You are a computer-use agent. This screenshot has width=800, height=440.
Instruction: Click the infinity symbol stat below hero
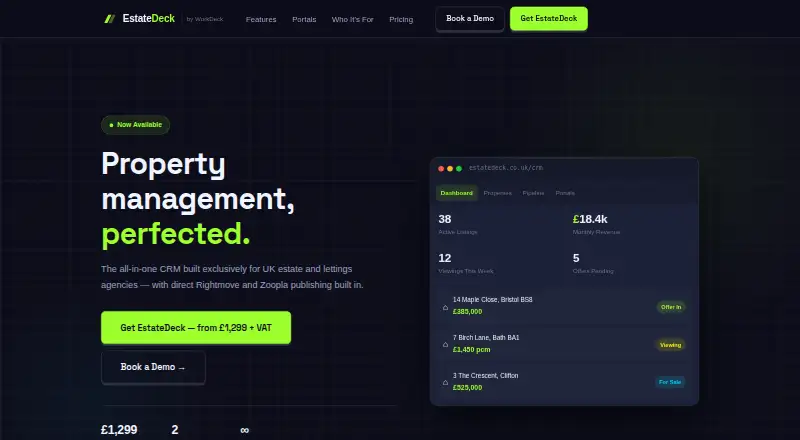244,430
